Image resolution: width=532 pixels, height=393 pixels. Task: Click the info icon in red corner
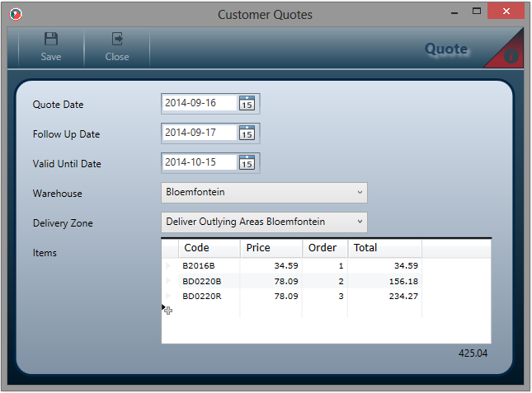511,56
